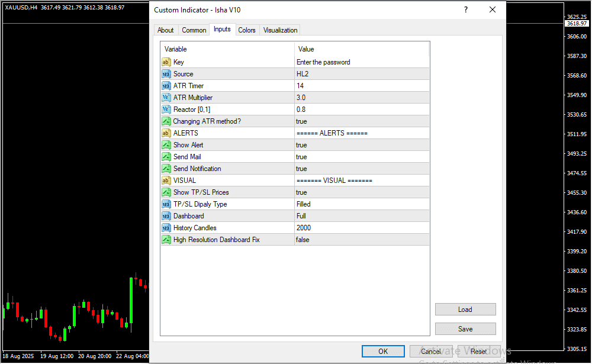This screenshot has height=364, width=592.
Task: Open TP/SL Dipaly Type Filled dropdown
Action: 361,204
